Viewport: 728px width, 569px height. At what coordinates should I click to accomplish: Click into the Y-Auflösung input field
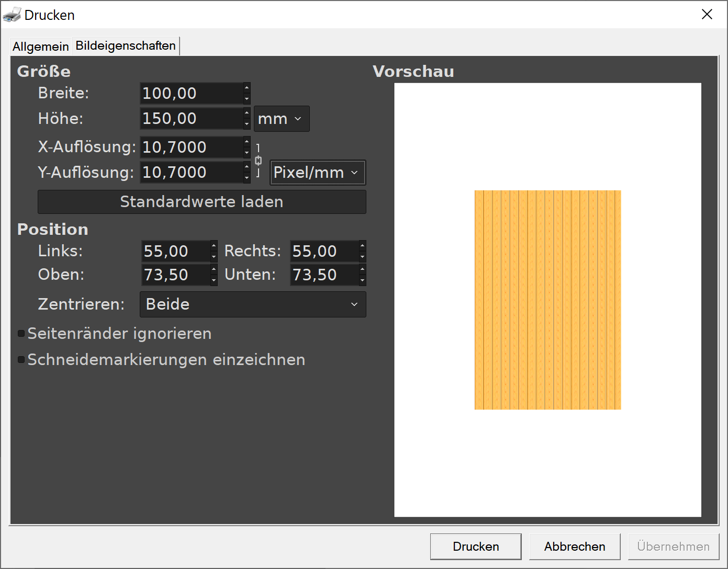click(x=192, y=173)
